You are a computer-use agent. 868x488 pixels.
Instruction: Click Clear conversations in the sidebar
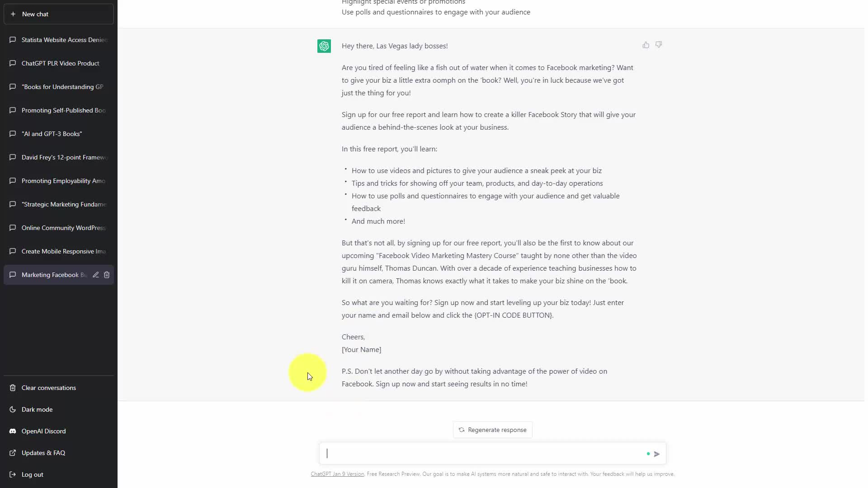pyautogui.click(x=49, y=388)
